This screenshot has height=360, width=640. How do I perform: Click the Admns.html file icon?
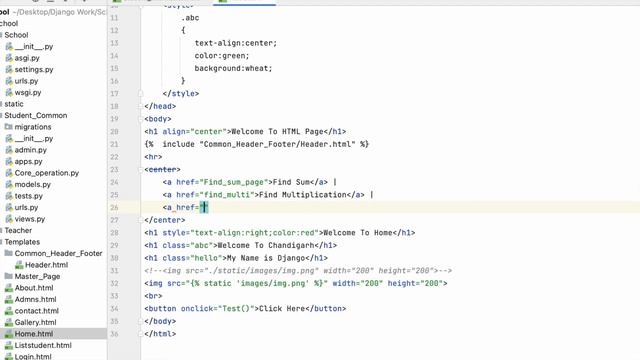pyautogui.click(x=9, y=299)
